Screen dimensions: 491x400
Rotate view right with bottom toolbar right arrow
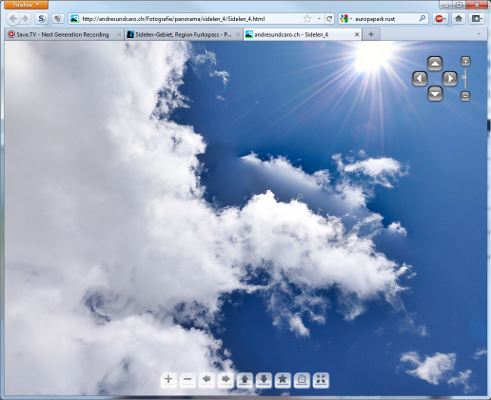pos(226,379)
